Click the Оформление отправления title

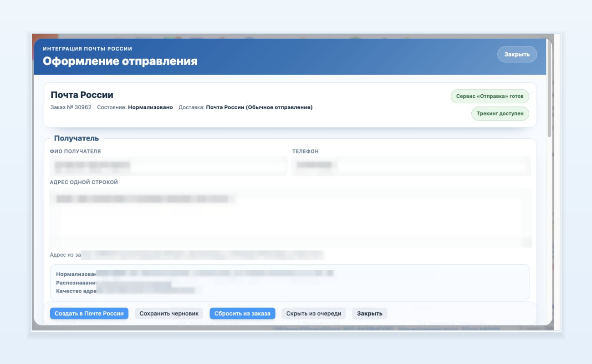click(x=120, y=61)
